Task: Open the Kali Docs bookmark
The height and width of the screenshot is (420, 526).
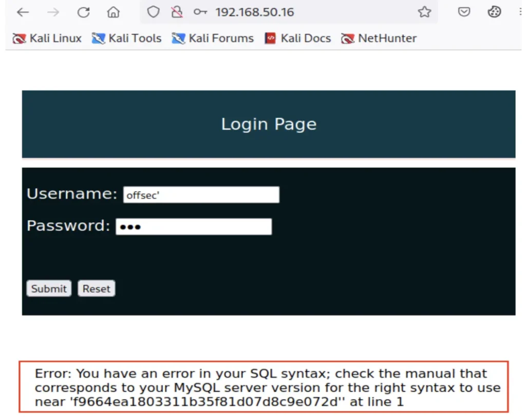Action: pyautogui.click(x=297, y=39)
